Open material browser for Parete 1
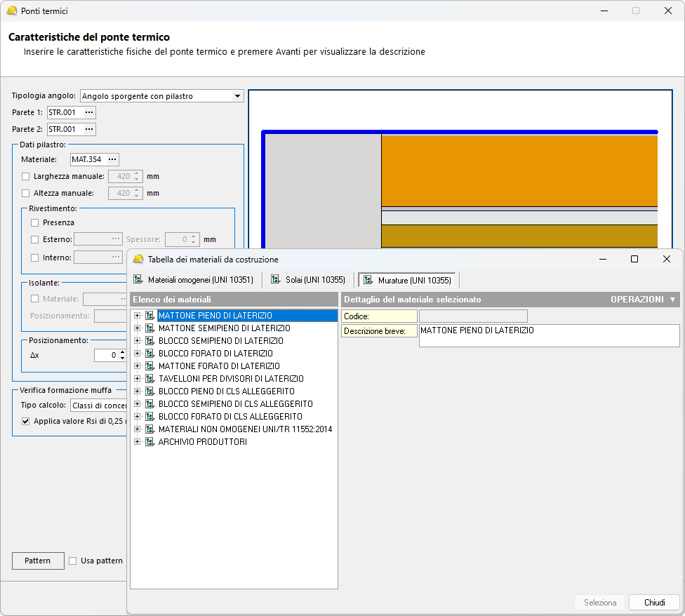Image resolution: width=685 pixels, height=616 pixels. (x=88, y=112)
